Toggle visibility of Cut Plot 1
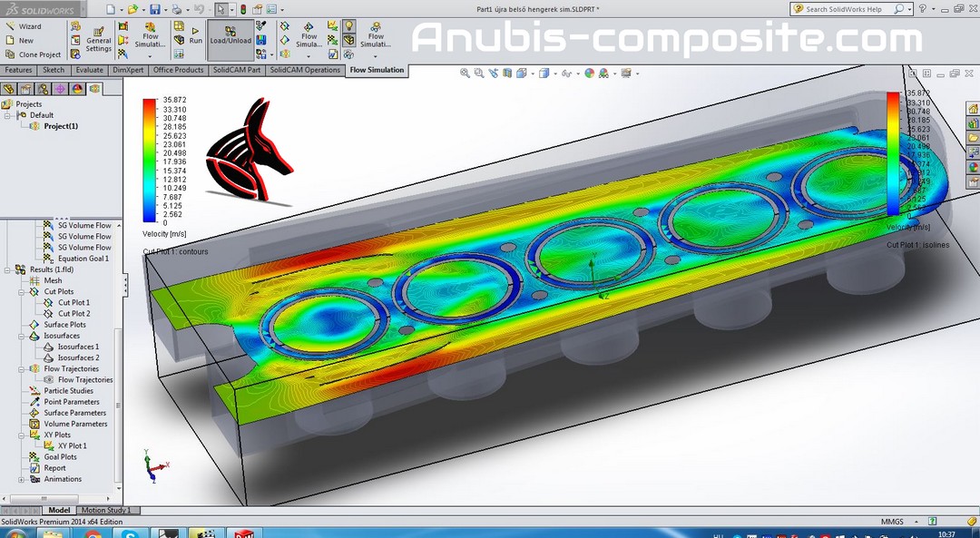980x538 pixels. [x=73, y=302]
